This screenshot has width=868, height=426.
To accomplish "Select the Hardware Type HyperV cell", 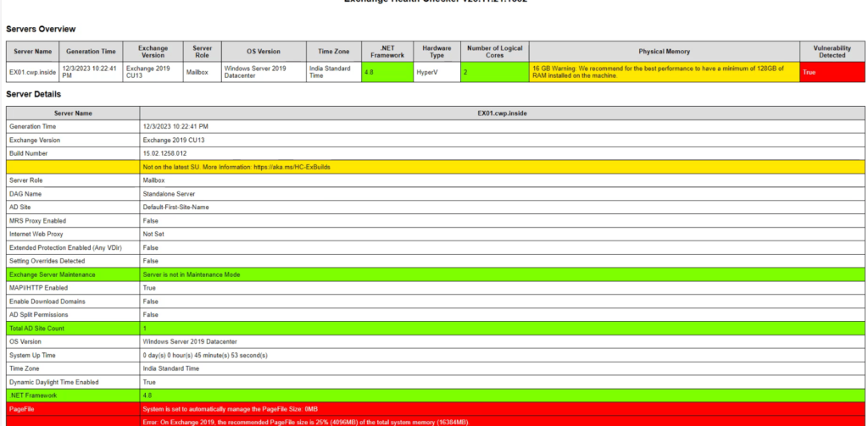I will [437, 72].
